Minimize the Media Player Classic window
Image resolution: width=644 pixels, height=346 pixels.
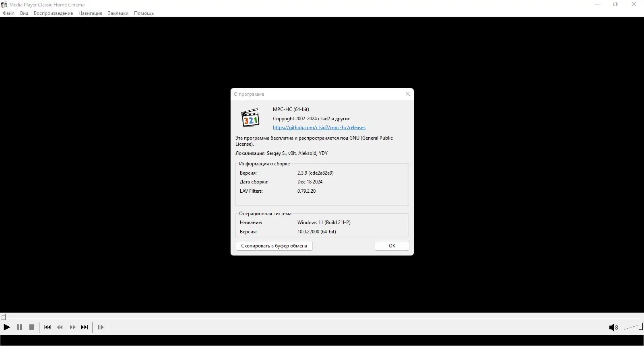[597, 4]
